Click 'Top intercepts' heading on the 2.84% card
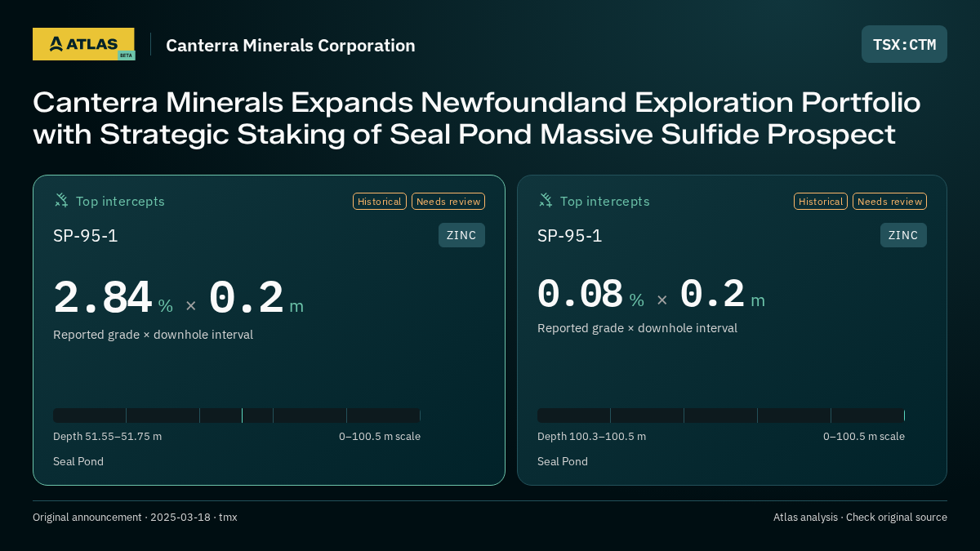This screenshot has height=551, width=980. [120, 201]
